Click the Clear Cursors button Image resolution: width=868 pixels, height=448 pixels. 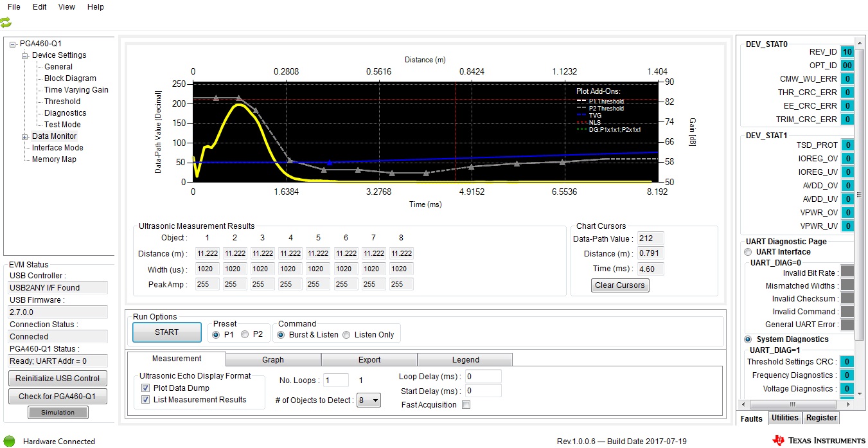pos(620,285)
